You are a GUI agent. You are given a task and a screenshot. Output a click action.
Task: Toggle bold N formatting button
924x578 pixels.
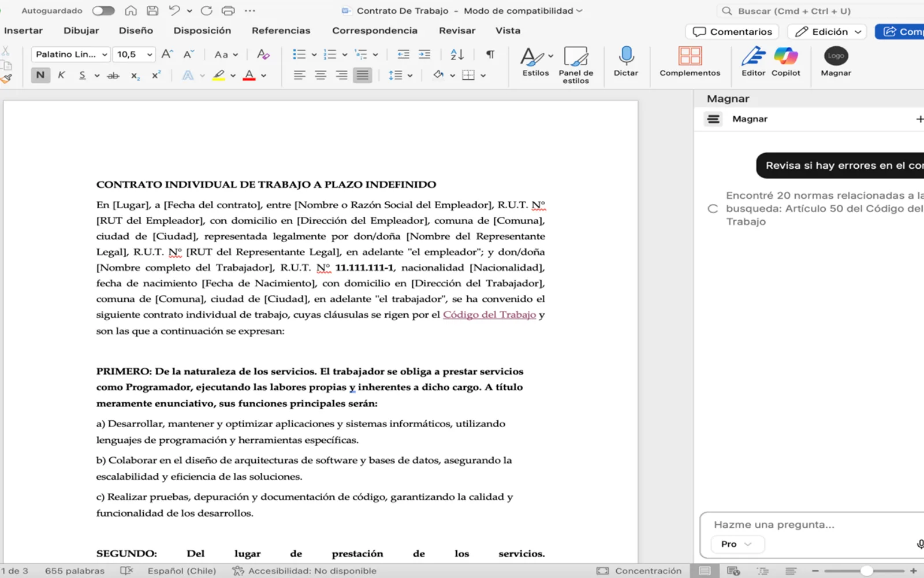click(40, 75)
